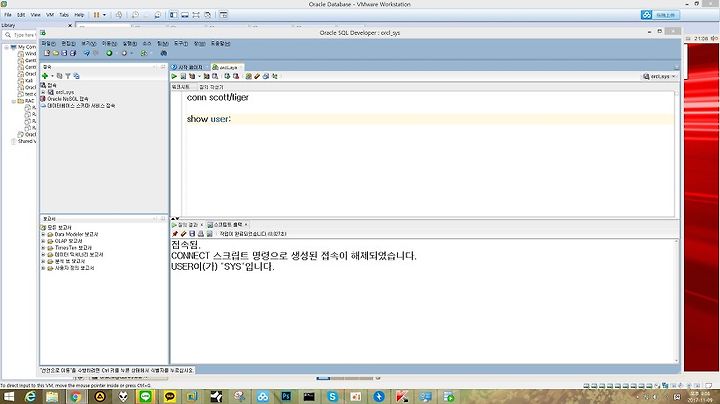Click the save icon in script output toolbar
720x404 pixels.
(192, 234)
